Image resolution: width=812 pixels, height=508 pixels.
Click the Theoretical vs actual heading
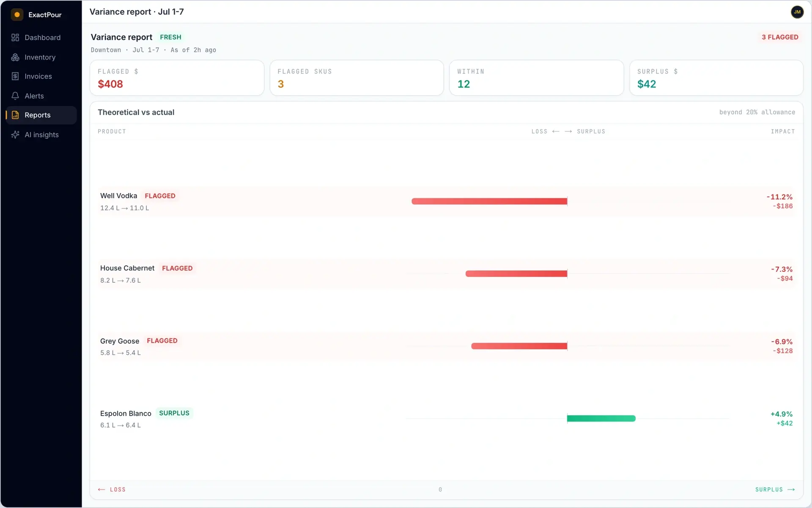[x=136, y=112]
